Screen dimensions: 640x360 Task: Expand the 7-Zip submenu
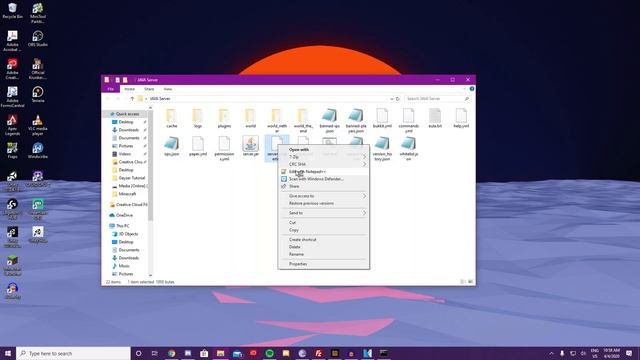(324, 157)
